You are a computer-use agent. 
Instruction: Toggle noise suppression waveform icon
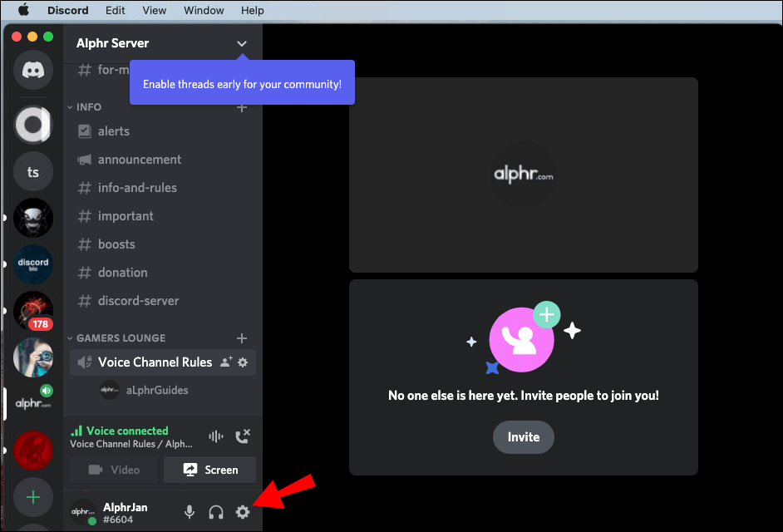[216, 436]
